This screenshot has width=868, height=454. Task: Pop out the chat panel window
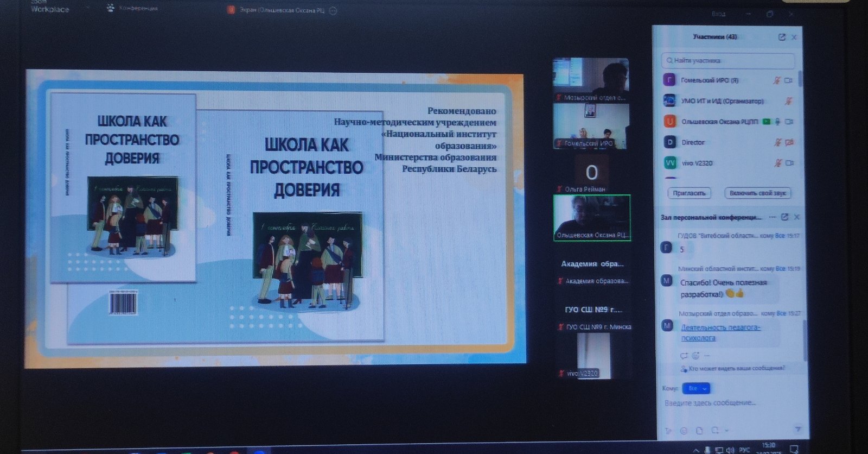(x=784, y=217)
